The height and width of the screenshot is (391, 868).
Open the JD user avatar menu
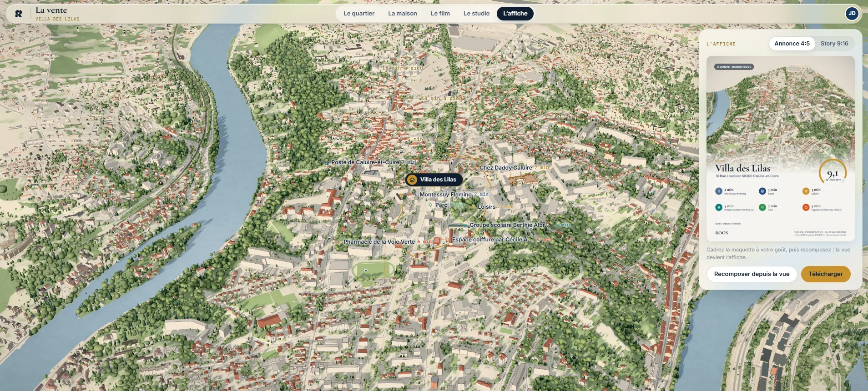click(852, 13)
